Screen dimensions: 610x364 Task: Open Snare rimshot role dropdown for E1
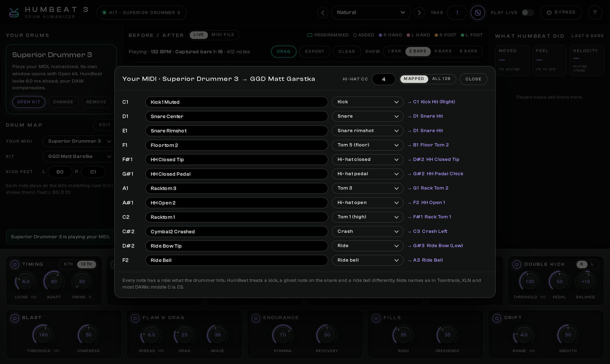coord(368,131)
